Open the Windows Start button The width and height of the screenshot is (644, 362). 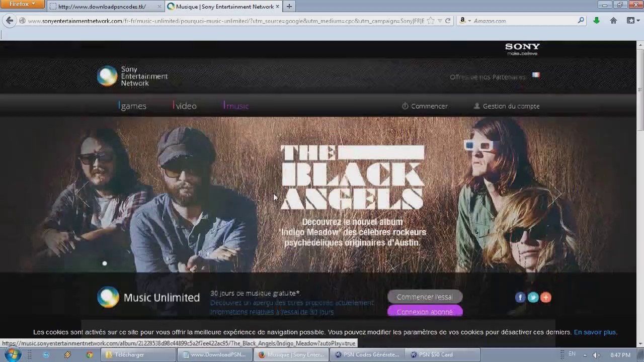point(12,354)
